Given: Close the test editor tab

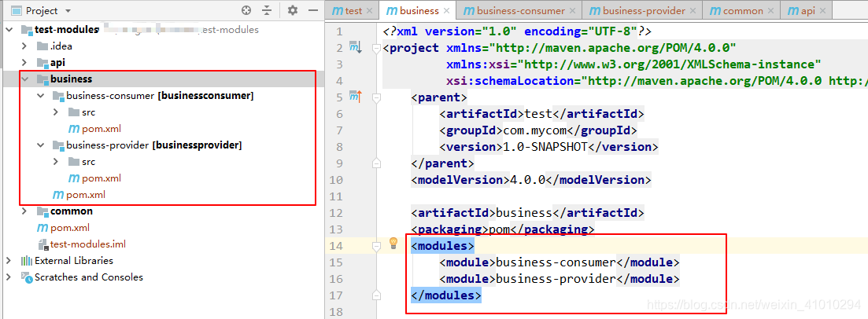Looking at the screenshot, I should 369,10.
